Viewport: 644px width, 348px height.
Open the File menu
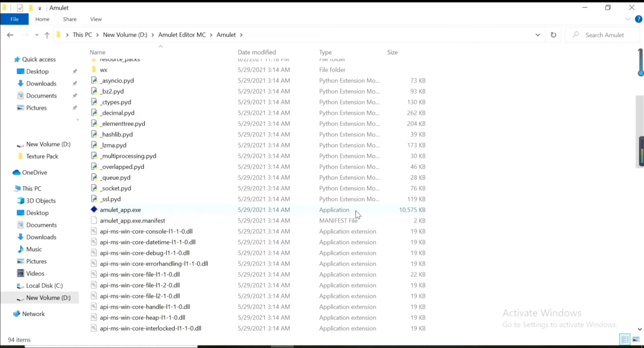pos(14,19)
